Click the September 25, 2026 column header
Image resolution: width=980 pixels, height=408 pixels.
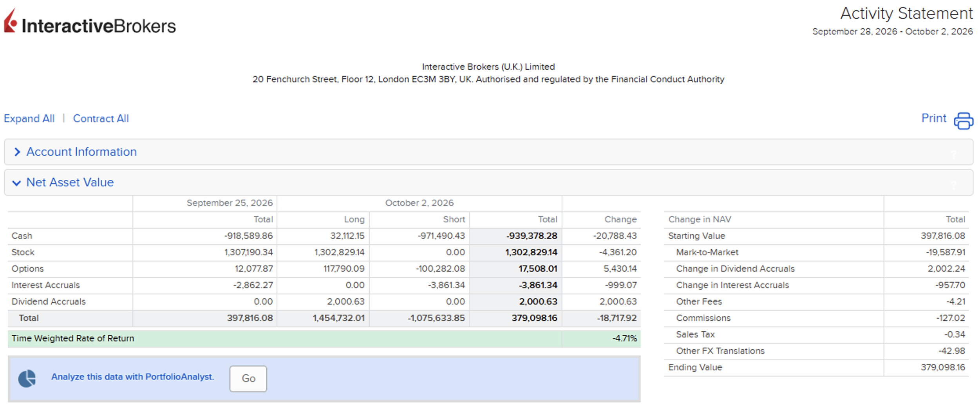click(230, 203)
